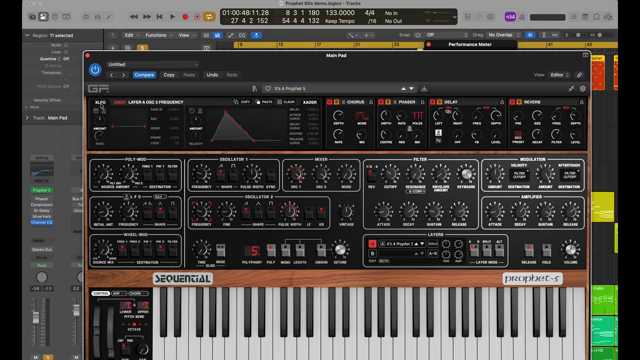Toggle the HOLD switch
640x360 pixels.
pyautogui.click(x=547, y=250)
